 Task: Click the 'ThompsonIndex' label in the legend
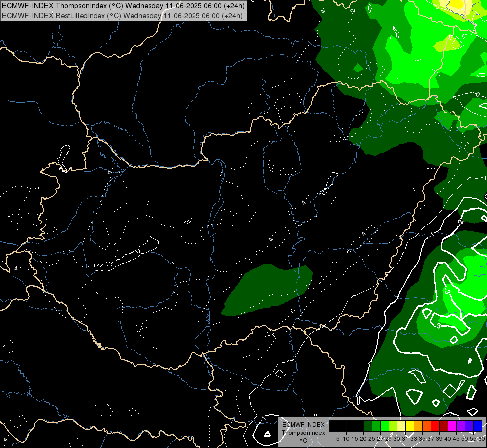pos(303,433)
